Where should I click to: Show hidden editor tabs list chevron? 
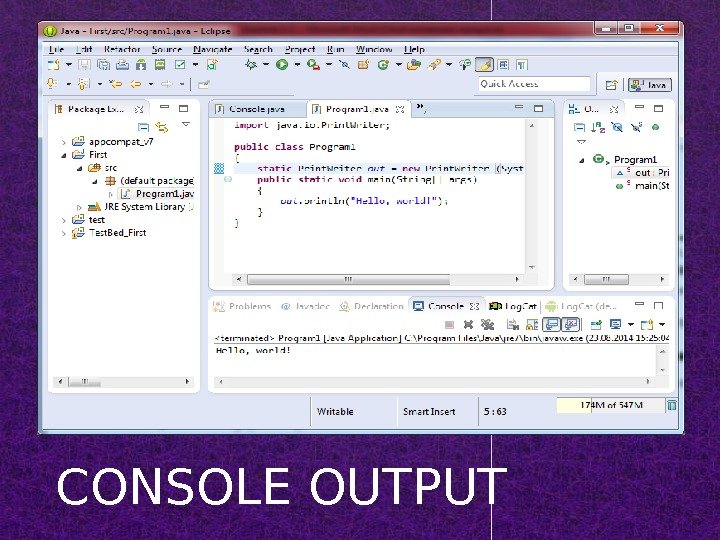point(421,108)
